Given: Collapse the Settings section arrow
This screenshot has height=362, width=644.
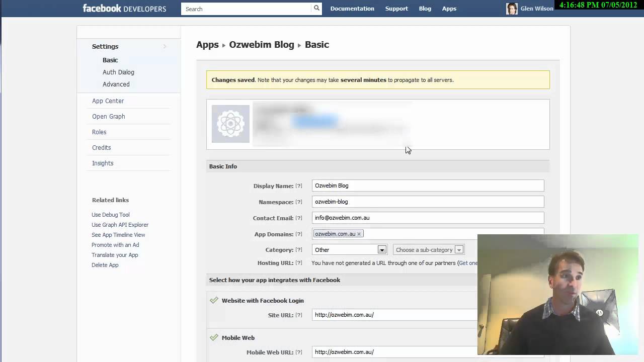Looking at the screenshot, I should [165, 46].
